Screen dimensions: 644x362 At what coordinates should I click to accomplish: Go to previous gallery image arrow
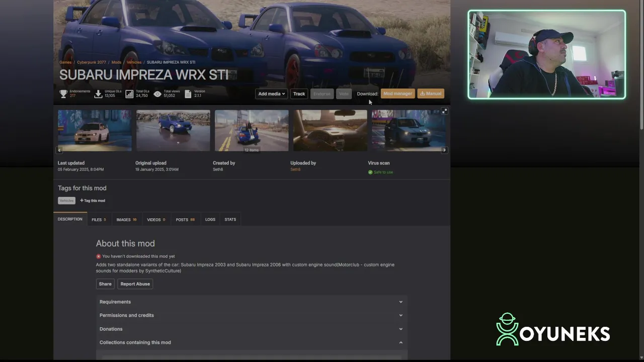pos(59,150)
